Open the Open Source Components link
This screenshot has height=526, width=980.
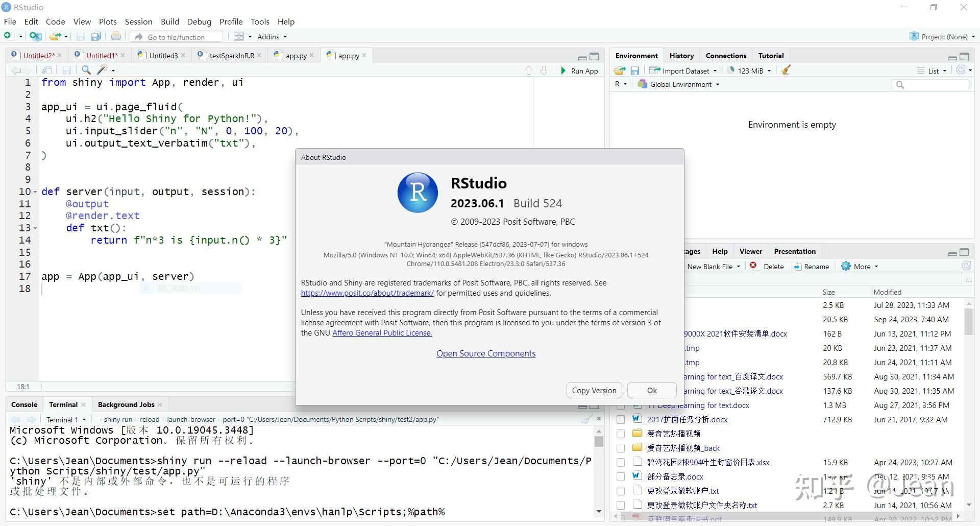(486, 353)
